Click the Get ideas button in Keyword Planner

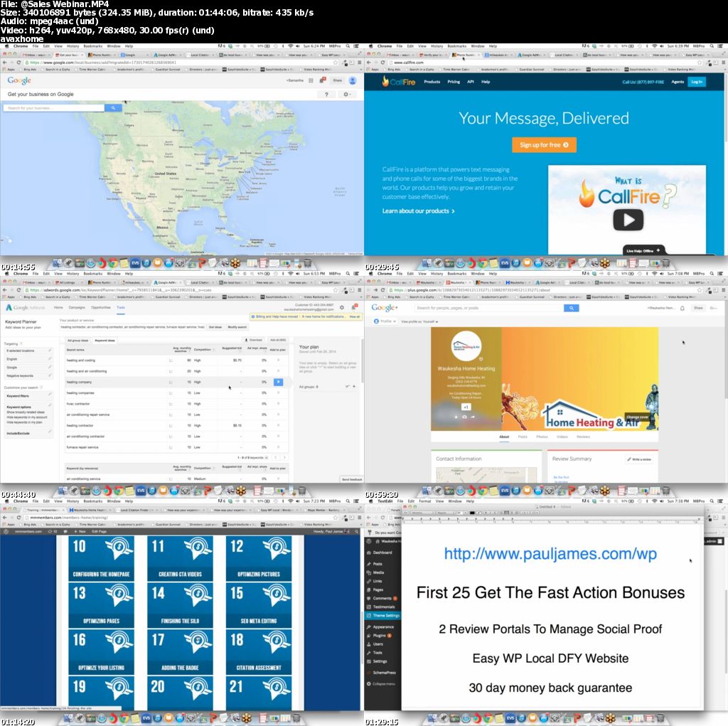(215, 327)
